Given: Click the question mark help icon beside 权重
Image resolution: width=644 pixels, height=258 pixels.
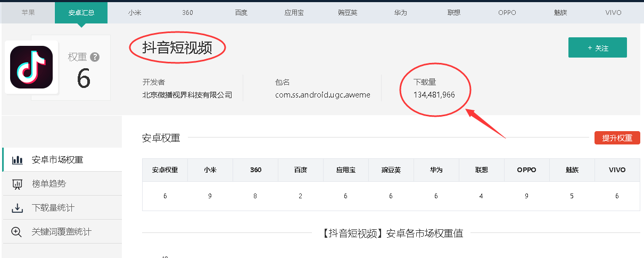Looking at the screenshot, I should pyautogui.click(x=95, y=57).
